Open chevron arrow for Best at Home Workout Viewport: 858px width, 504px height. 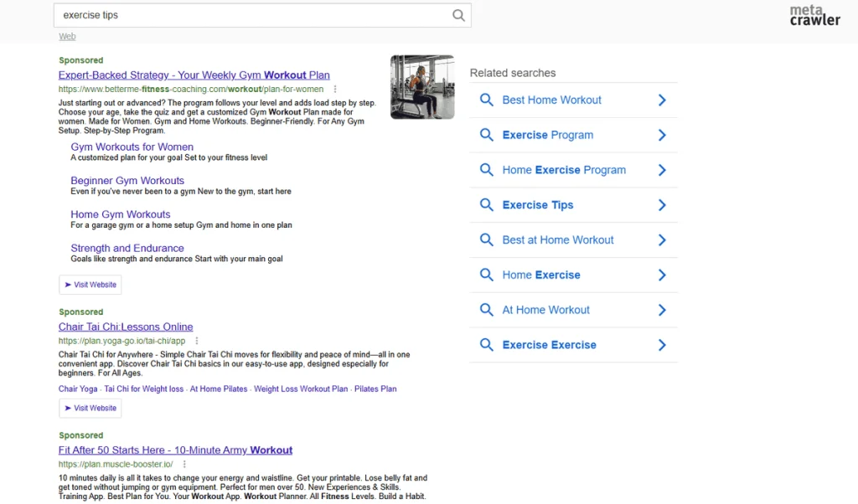[662, 240]
